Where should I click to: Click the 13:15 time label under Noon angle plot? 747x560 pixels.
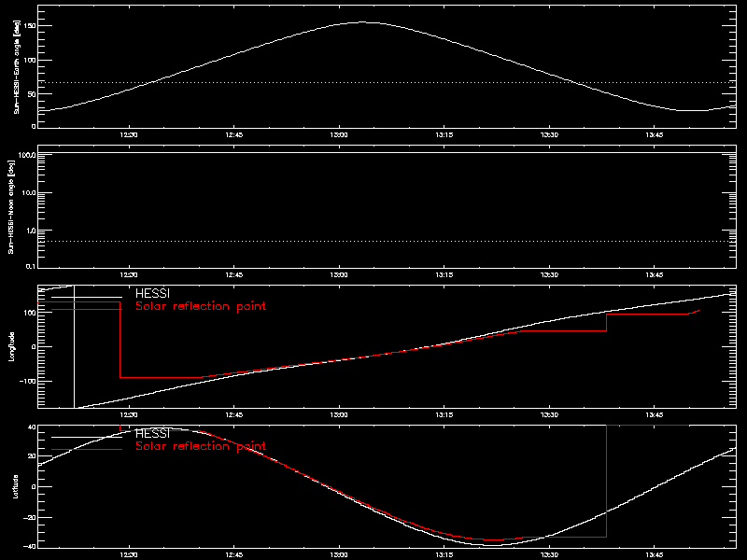coord(444,275)
